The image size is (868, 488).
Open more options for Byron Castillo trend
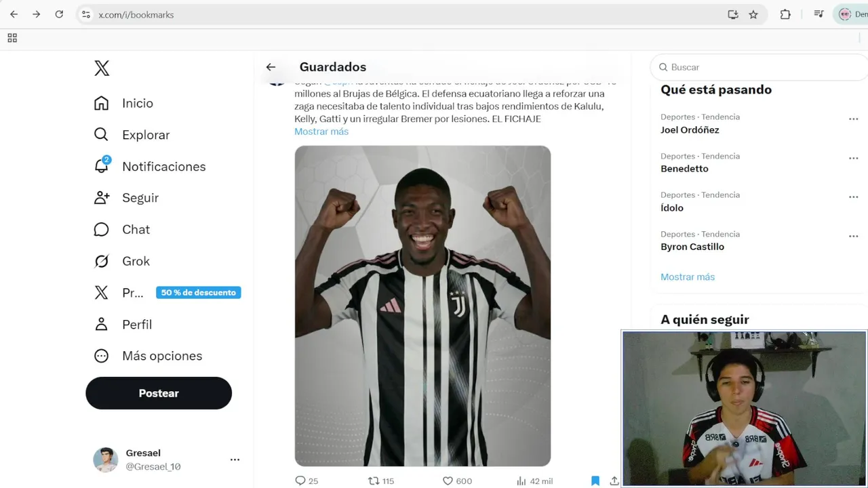tap(853, 237)
